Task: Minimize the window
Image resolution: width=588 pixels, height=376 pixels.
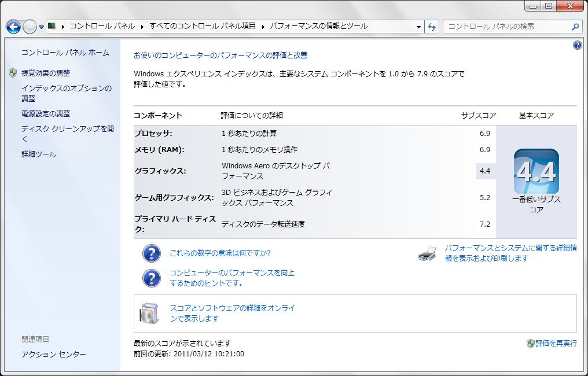Action: (x=533, y=6)
